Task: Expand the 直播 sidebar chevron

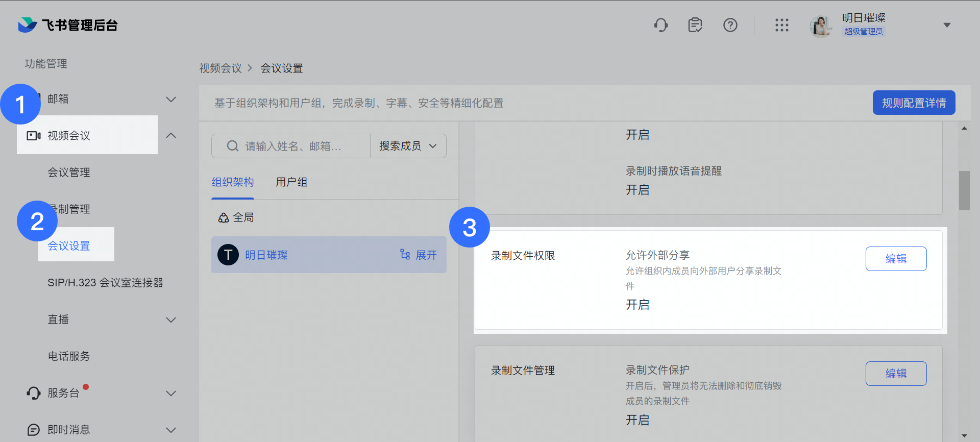Action: 171,320
